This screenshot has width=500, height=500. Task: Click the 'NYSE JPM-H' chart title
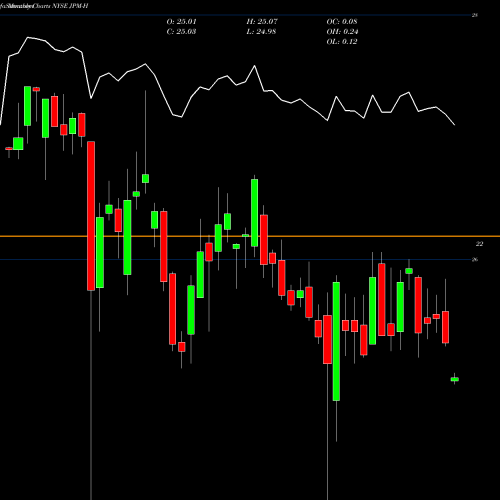(x=70, y=6)
